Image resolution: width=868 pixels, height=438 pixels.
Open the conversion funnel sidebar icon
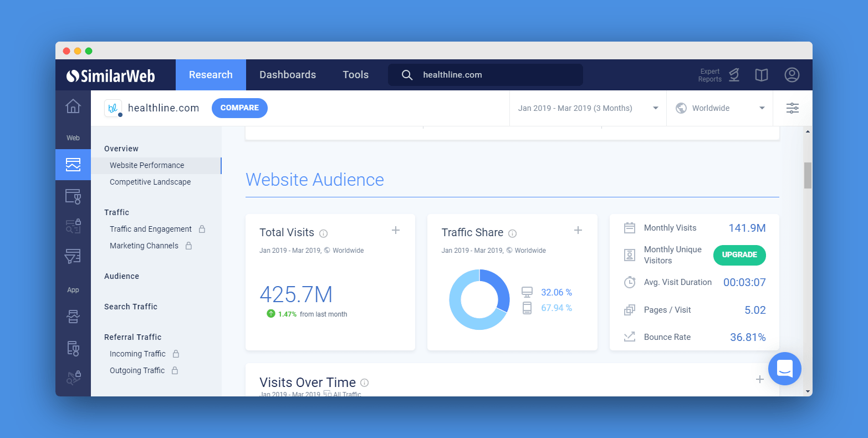73,256
